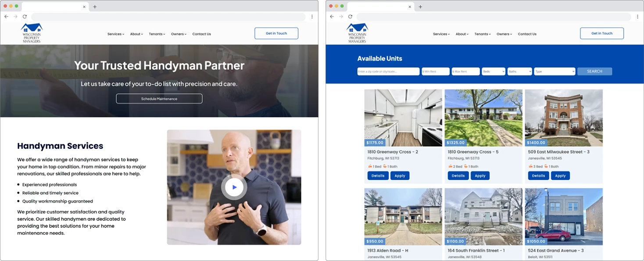Click back arrow in right browser window
Viewport: 644px width, 261px height.
click(332, 17)
